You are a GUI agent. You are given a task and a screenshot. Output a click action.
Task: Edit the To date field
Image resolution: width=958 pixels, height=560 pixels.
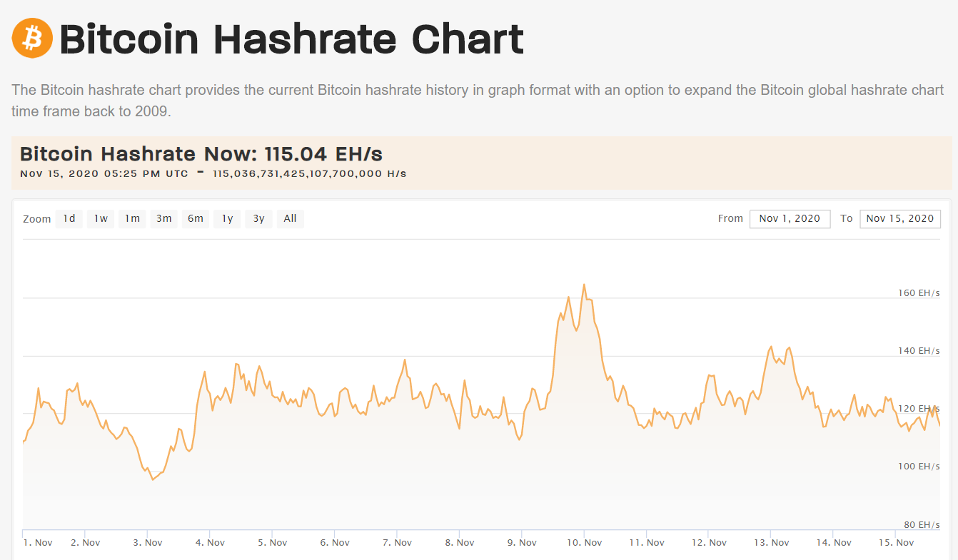coord(899,219)
